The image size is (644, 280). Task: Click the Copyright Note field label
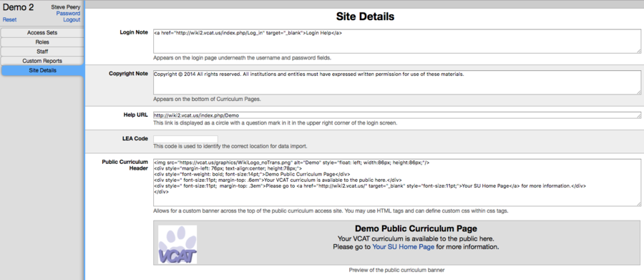(128, 74)
